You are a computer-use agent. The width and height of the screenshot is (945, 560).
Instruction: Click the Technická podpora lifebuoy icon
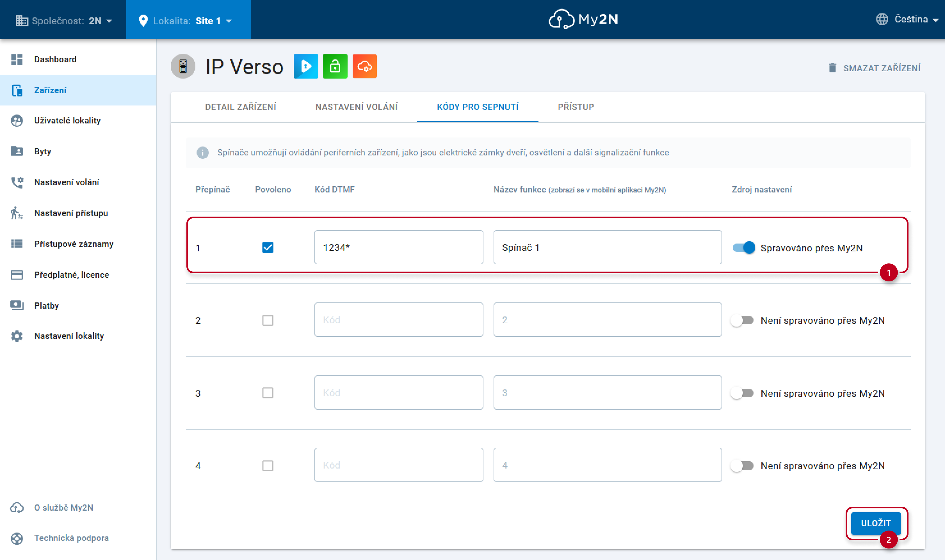pyautogui.click(x=17, y=538)
